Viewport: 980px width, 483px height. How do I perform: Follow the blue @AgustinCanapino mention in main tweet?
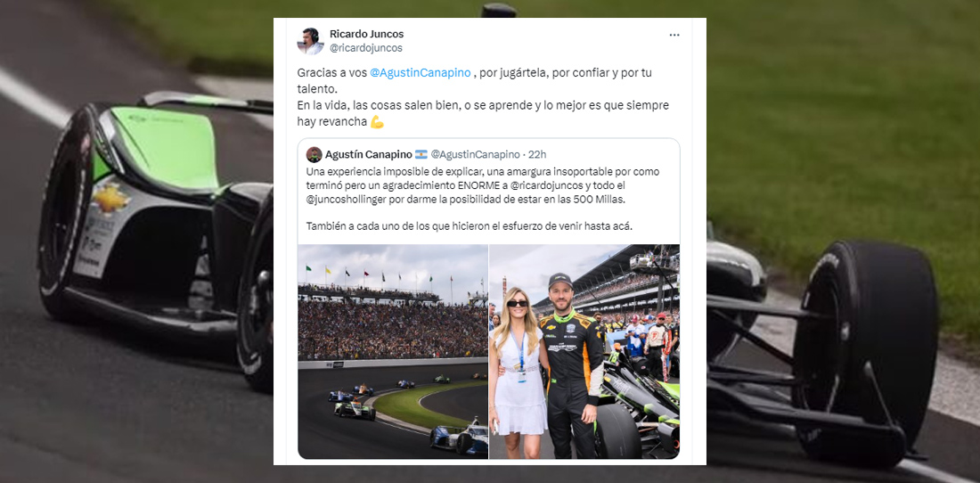(420, 72)
